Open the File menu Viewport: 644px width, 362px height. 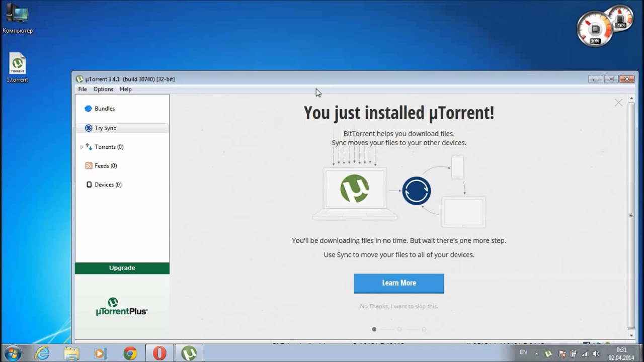point(83,89)
